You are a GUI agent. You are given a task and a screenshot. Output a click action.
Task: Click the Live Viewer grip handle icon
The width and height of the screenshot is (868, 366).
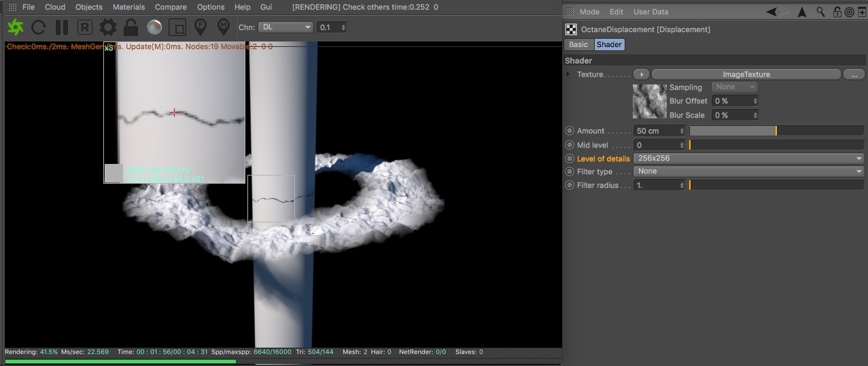coord(12,7)
